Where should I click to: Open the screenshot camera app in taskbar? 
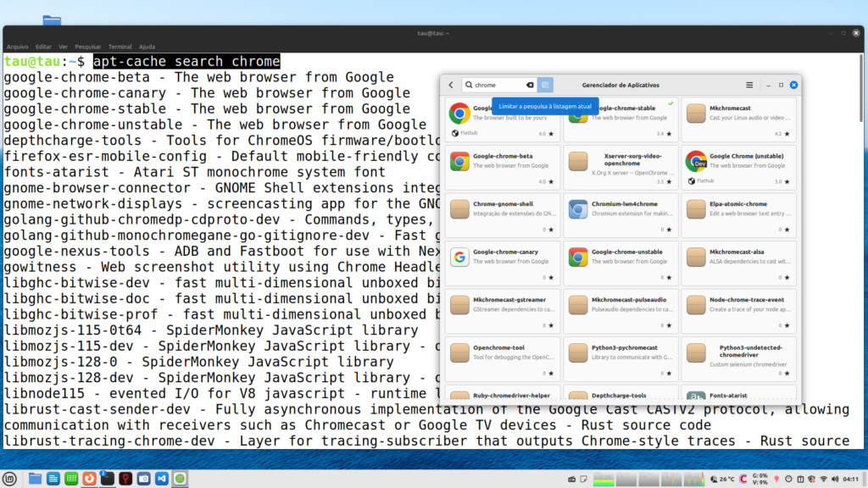pyautogui.click(x=144, y=479)
